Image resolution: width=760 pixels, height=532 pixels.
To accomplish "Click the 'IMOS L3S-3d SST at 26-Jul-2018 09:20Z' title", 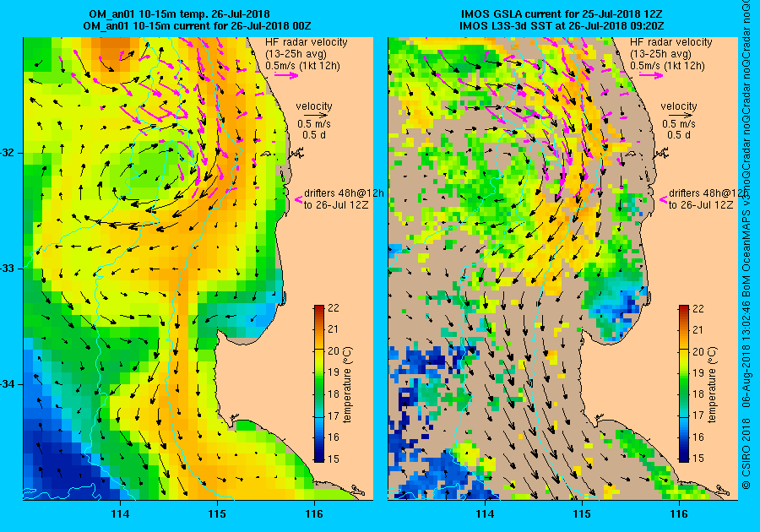I will pyautogui.click(x=562, y=26).
